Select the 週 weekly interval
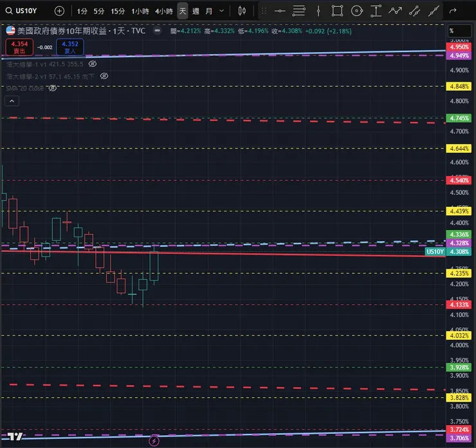This screenshot has width=476, height=448. coord(196,11)
